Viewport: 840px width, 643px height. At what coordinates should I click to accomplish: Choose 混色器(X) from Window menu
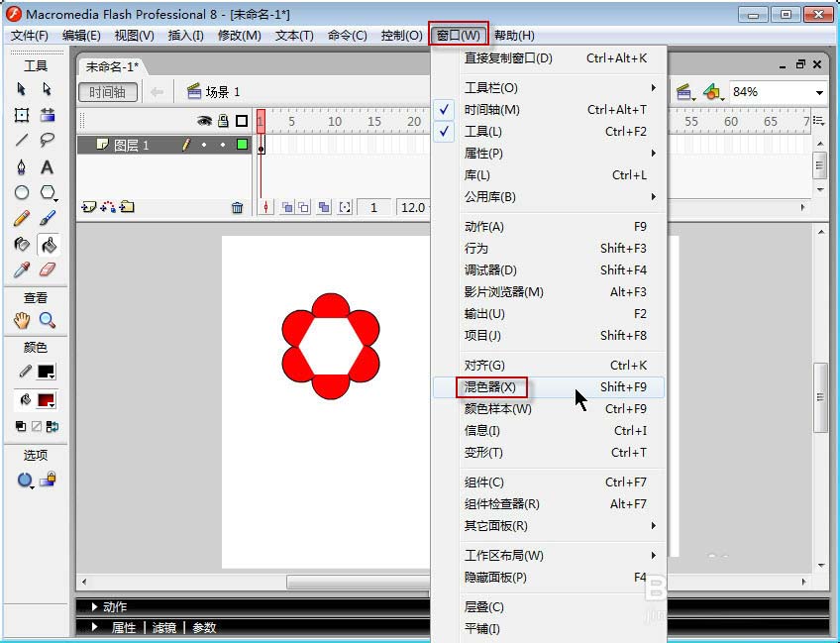pos(549,386)
